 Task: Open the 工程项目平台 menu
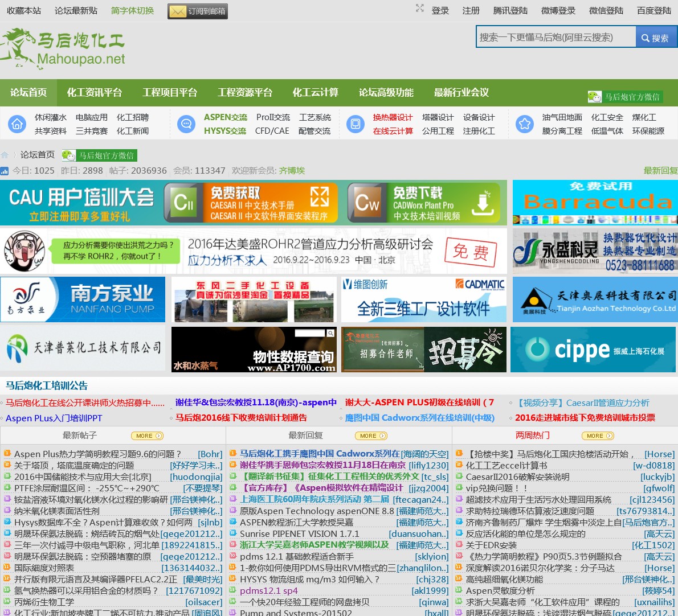pos(170,92)
